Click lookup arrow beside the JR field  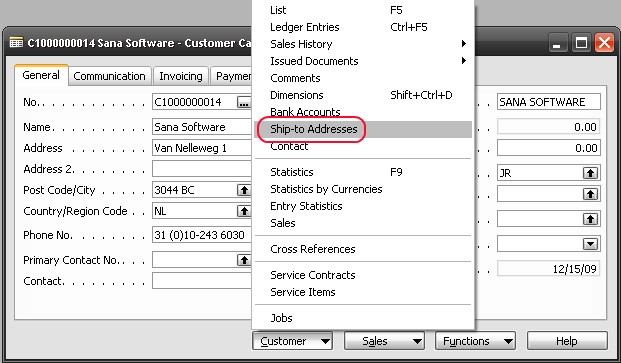click(x=590, y=173)
